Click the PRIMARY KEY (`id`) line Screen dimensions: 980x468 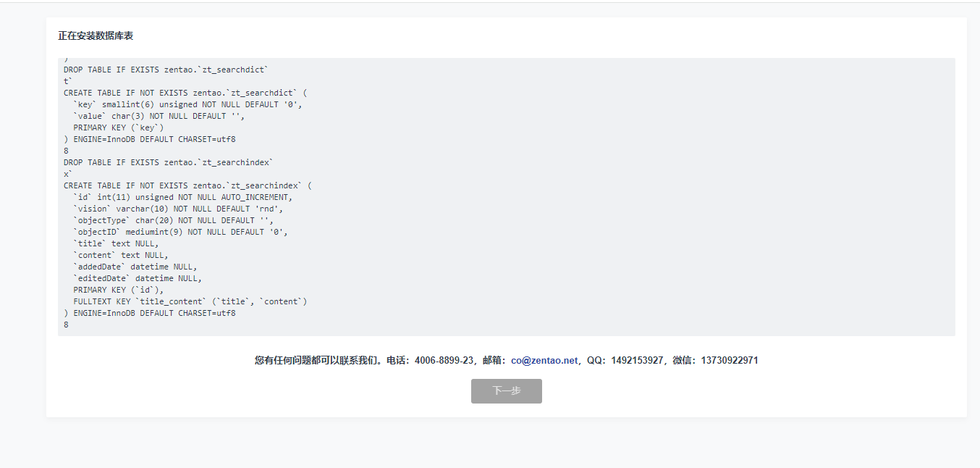tap(119, 290)
